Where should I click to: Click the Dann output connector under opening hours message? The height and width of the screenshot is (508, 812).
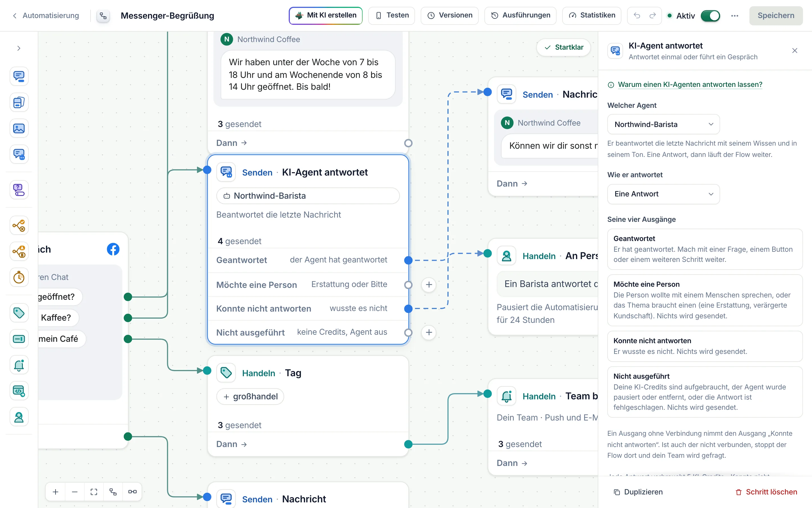408,143
